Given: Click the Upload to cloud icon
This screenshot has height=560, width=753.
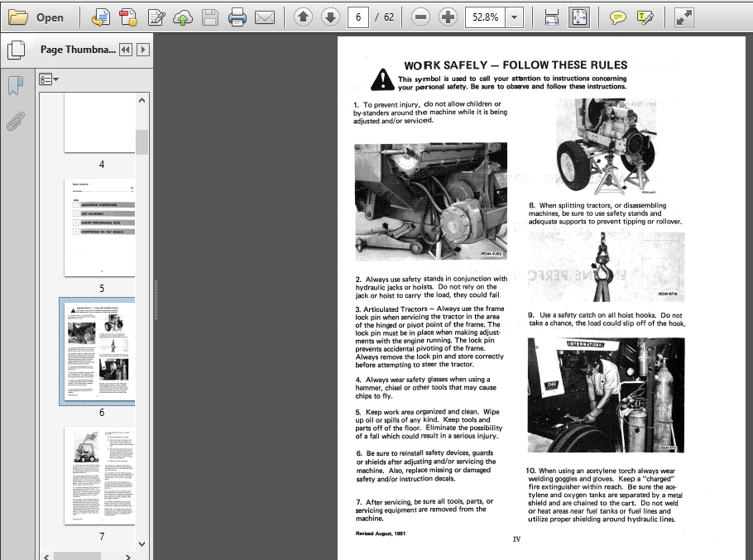Looking at the screenshot, I should [x=183, y=17].
